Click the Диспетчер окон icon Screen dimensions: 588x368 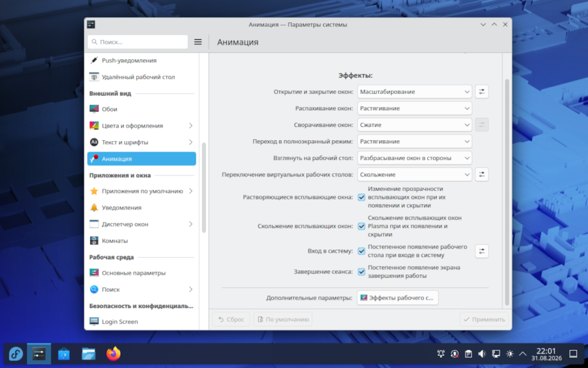[94, 224]
